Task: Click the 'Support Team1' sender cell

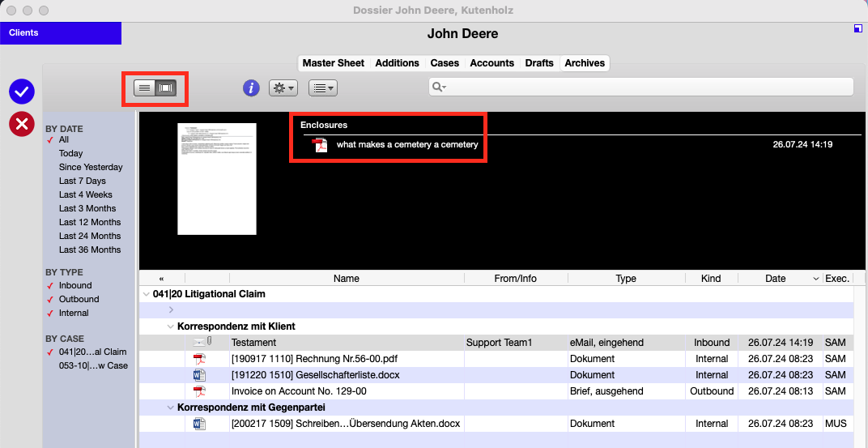Action: pyautogui.click(x=500, y=343)
